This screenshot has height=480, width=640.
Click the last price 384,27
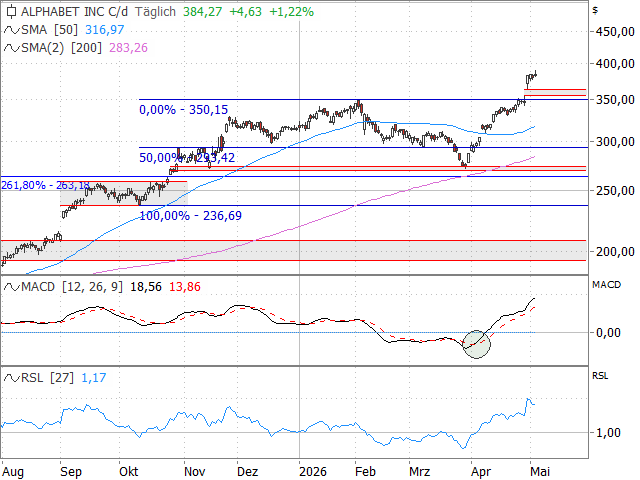(202, 12)
